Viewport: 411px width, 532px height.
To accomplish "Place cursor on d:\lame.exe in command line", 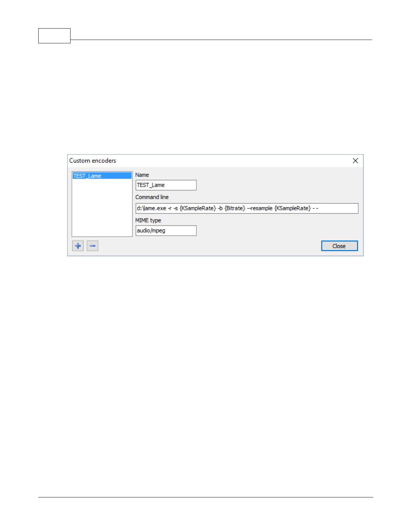I will tap(151, 208).
